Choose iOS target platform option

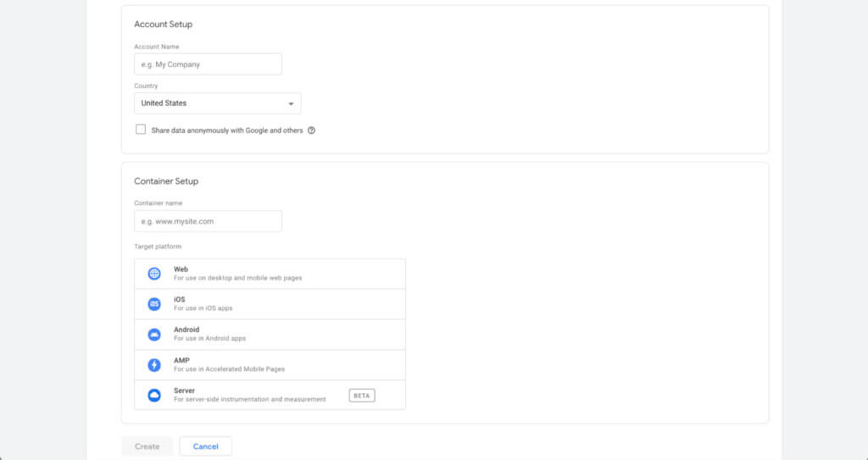[270, 304]
